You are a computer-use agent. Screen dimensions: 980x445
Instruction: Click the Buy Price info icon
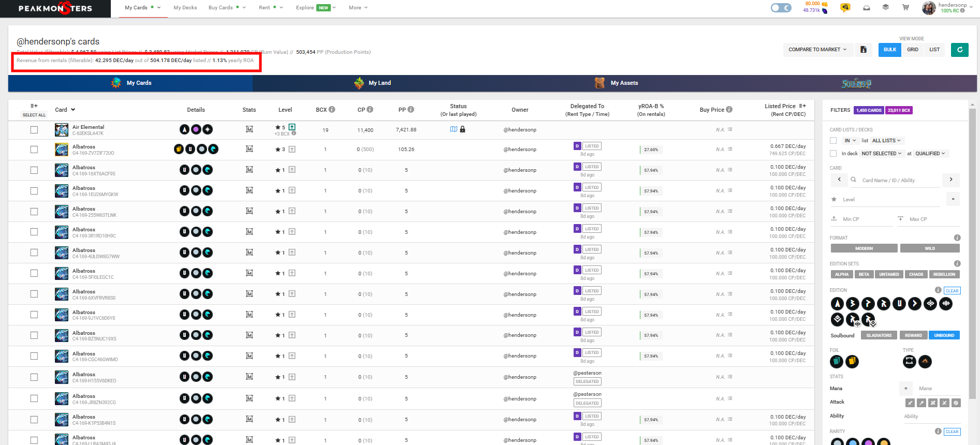[x=729, y=109]
